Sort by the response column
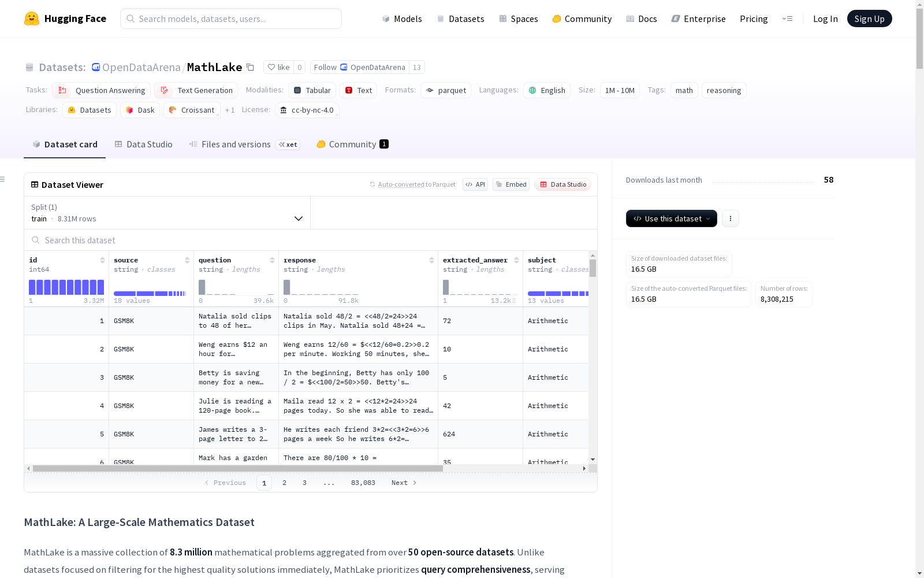Viewport: 924px width, 578px height. click(x=431, y=260)
